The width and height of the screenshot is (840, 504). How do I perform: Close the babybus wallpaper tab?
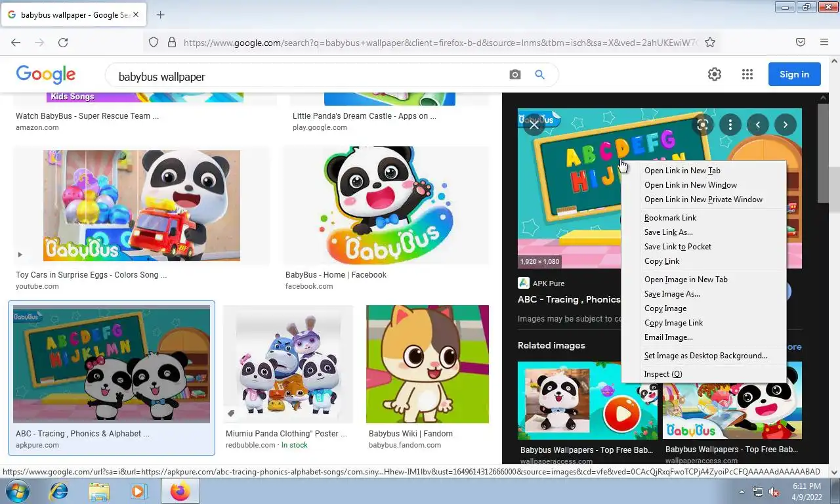[136, 14]
